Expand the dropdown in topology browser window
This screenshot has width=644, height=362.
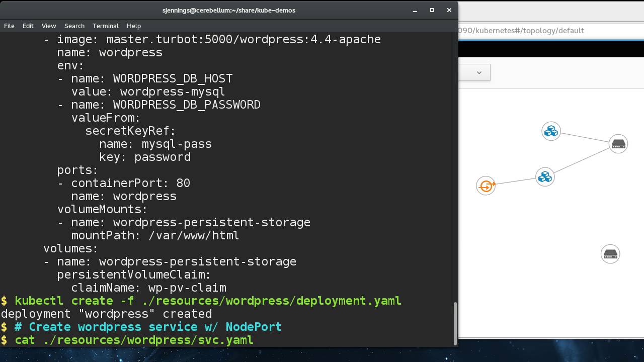[479, 72]
